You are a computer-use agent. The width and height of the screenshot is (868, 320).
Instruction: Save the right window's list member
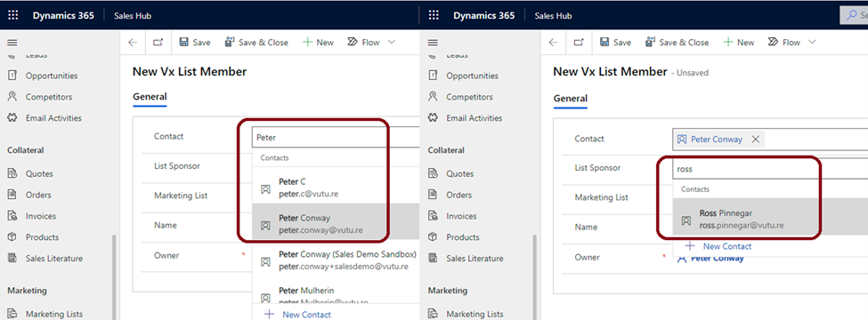coord(616,42)
